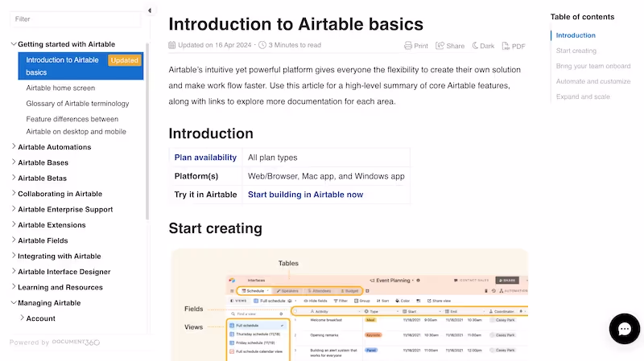Expand Airtable Fields category

pos(14,240)
